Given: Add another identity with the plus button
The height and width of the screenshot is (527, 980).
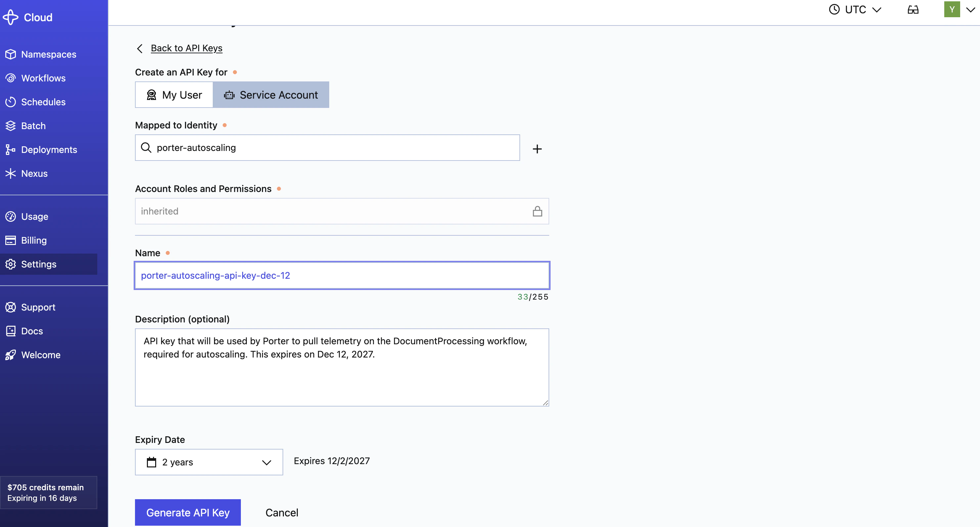Looking at the screenshot, I should [537, 149].
